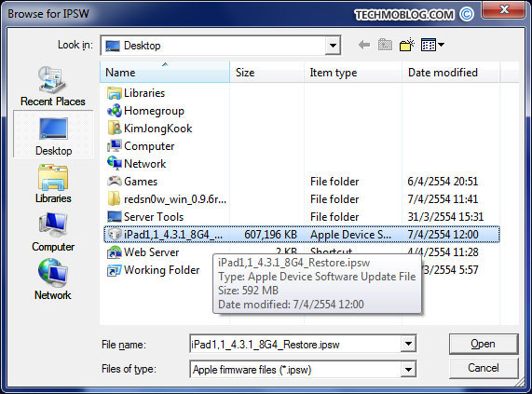Select the Games folder name

pyautogui.click(x=141, y=182)
